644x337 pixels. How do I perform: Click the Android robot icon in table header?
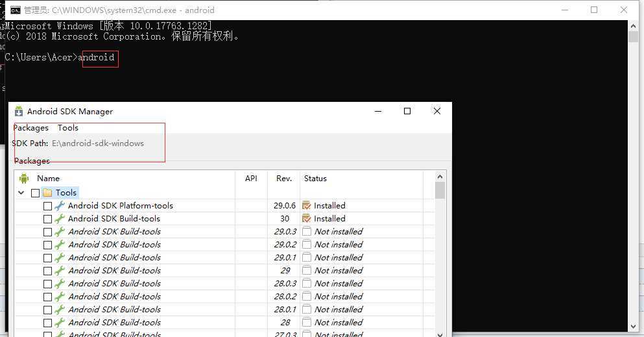point(24,179)
